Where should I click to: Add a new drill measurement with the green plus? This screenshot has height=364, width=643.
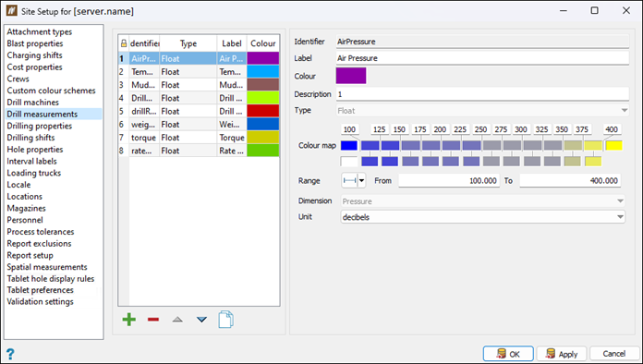[x=129, y=320]
